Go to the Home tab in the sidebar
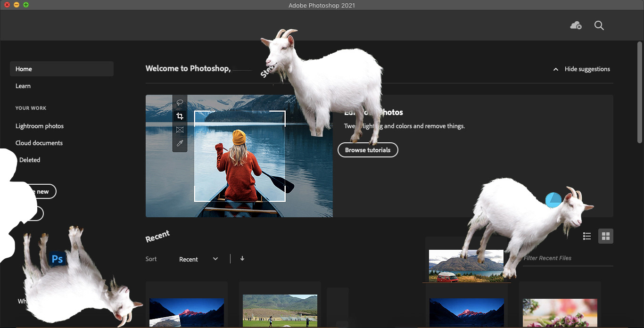 (x=62, y=69)
